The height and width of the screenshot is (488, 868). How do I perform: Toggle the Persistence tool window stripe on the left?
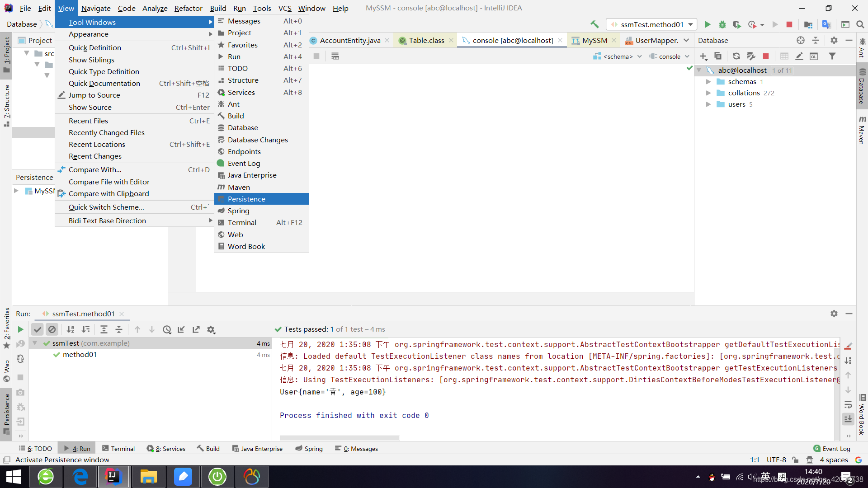point(6,413)
